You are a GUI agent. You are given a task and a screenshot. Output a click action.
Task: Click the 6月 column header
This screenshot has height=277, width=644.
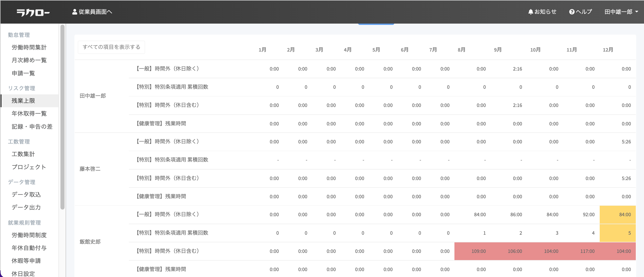[405, 50]
